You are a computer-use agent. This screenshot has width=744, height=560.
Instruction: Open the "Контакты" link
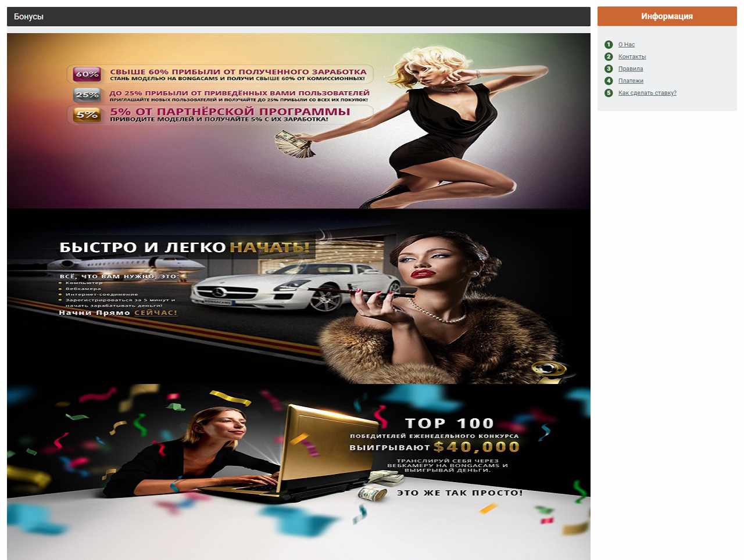pos(632,57)
